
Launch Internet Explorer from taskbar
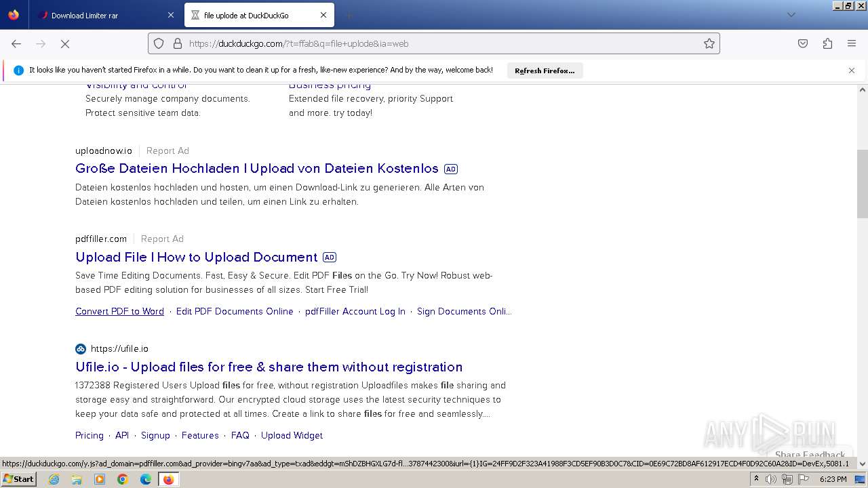click(54, 479)
